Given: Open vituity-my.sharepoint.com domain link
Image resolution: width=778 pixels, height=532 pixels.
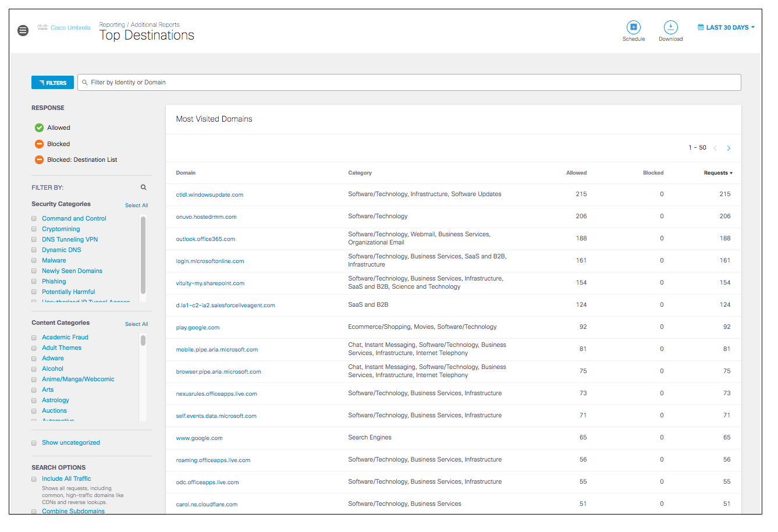Looking at the screenshot, I should (210, 283).
